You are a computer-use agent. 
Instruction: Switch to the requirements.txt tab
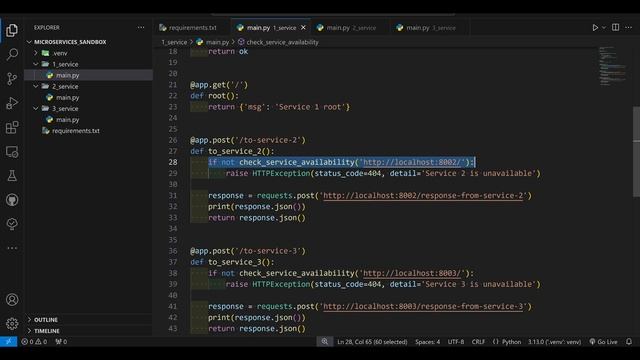point(192,28)
